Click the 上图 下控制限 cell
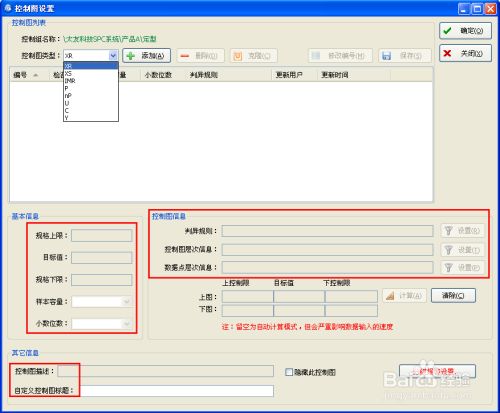Image resolution: width=500 pixels, height=413 pixels. tap(351, 296)
